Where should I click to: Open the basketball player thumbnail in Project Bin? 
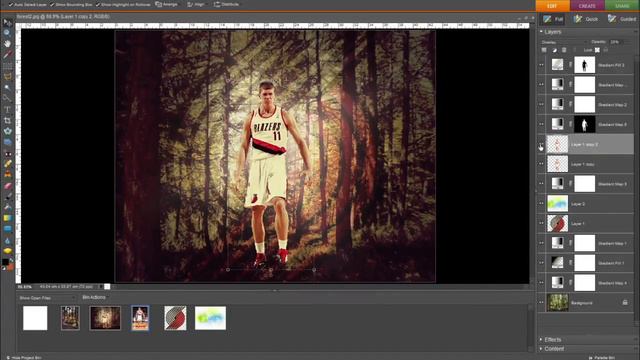[x=140, y=318]
